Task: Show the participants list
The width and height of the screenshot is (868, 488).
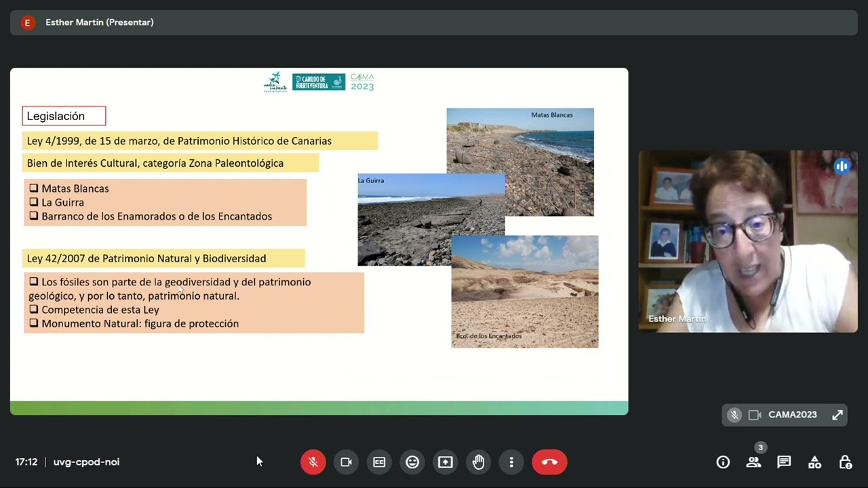Action: tap(753, 462)
